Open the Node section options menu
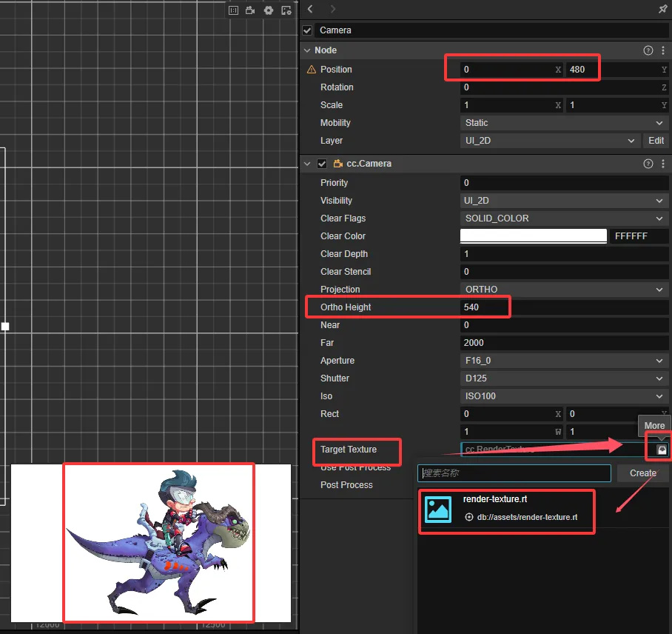The image size is (672, 634). tap(663, 50)
